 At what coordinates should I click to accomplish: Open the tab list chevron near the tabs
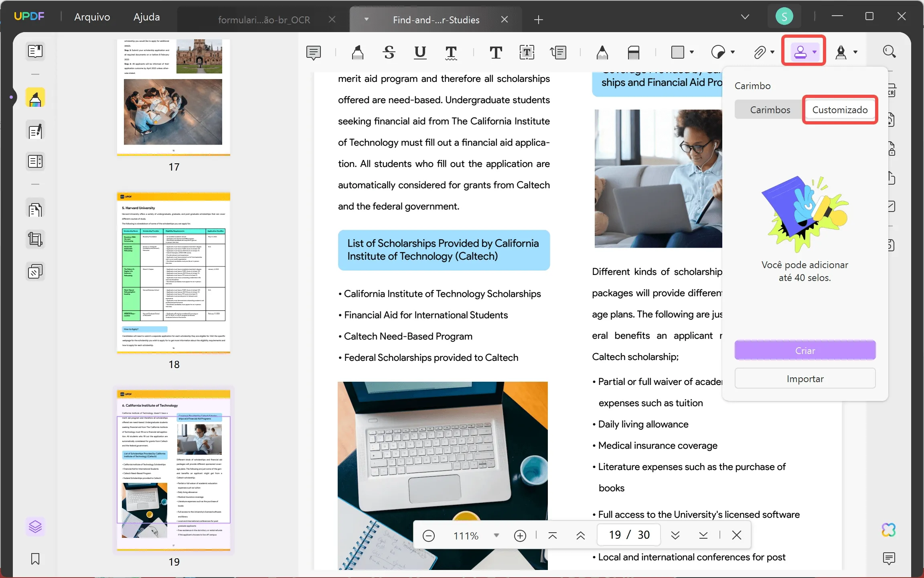[745, 17]
